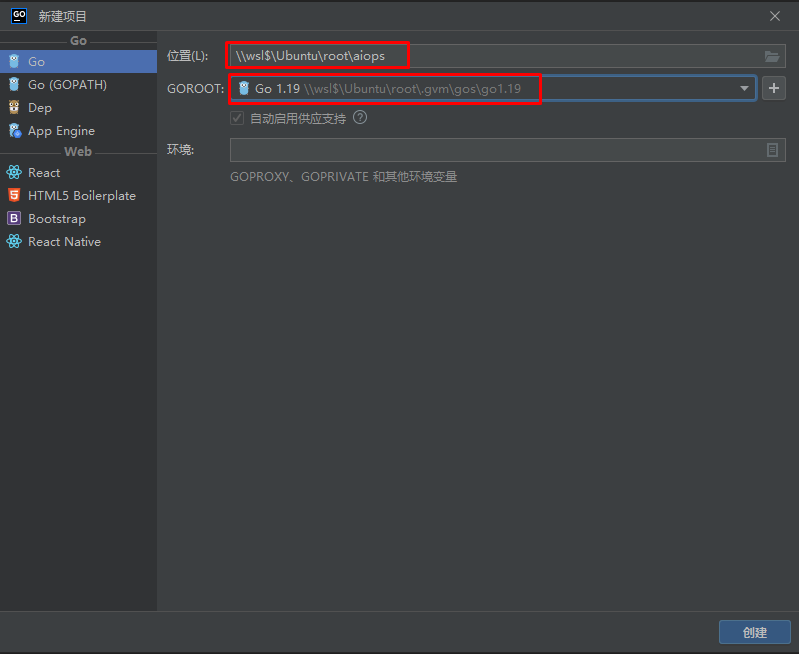Image resolution: width=799 pixels, height=654 pixels.
Task: Open the GOROOT dropdown arrow
Action: (x=744, y=89)
